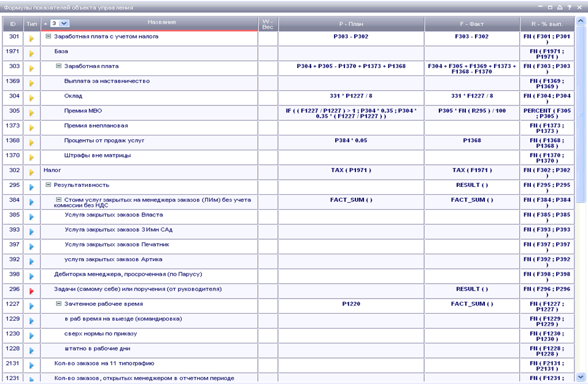Viewport: 588px width, 385px height.
Task: Click the blue type arrow in row 392
Action: click(31, 261)
